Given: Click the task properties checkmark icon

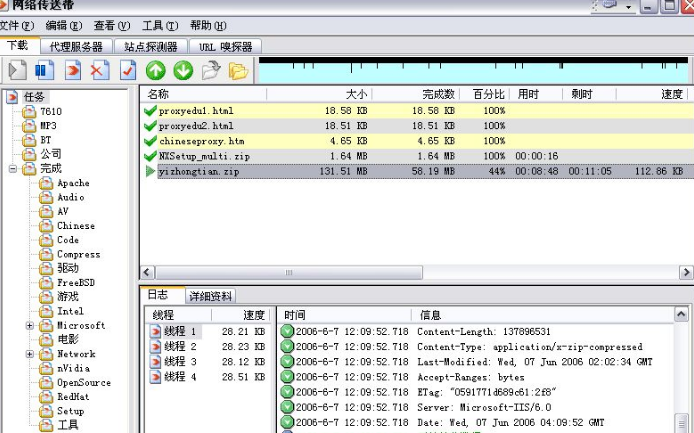Looking at the screenshot, I should click(x=127, y=70).
